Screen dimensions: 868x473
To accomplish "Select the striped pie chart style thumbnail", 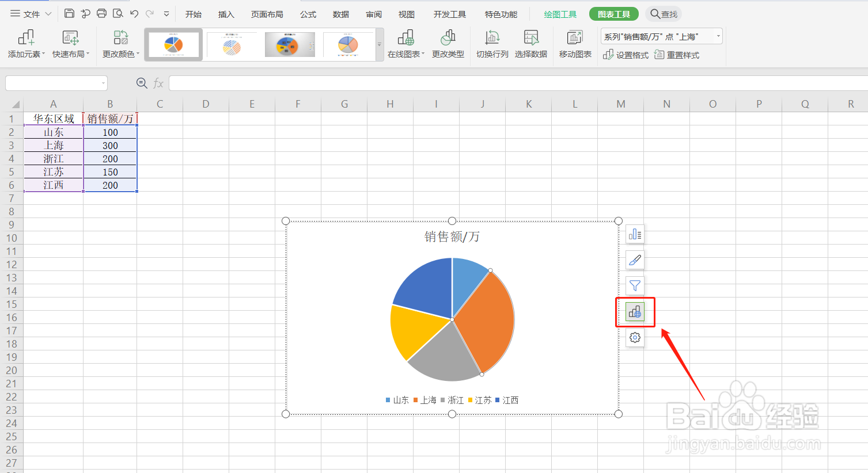I will point(232,44).
